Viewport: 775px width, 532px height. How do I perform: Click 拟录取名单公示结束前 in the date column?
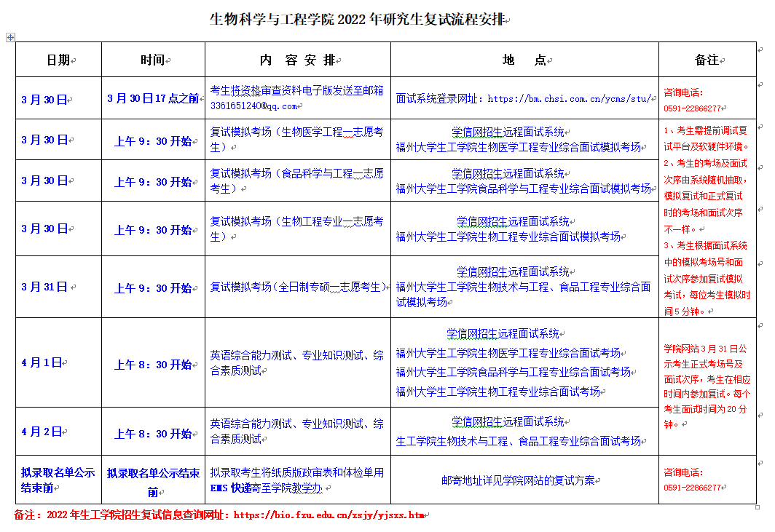click(58, 480)
